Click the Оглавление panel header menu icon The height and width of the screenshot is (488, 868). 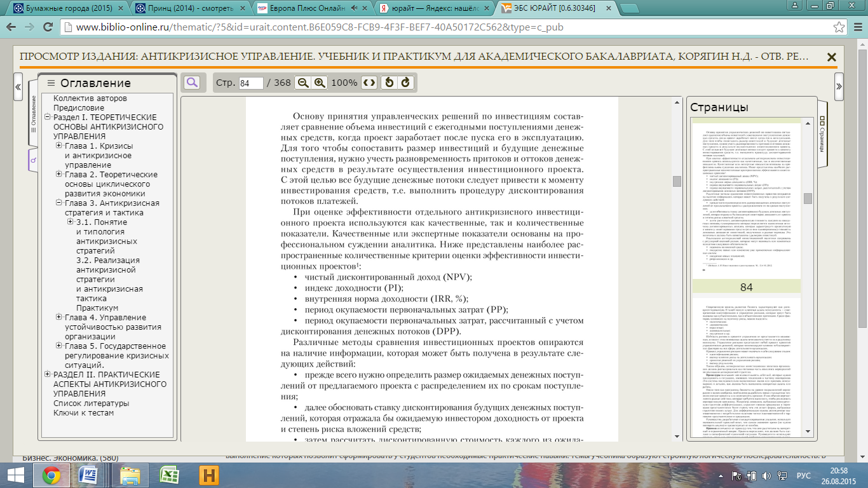(51, 83)
